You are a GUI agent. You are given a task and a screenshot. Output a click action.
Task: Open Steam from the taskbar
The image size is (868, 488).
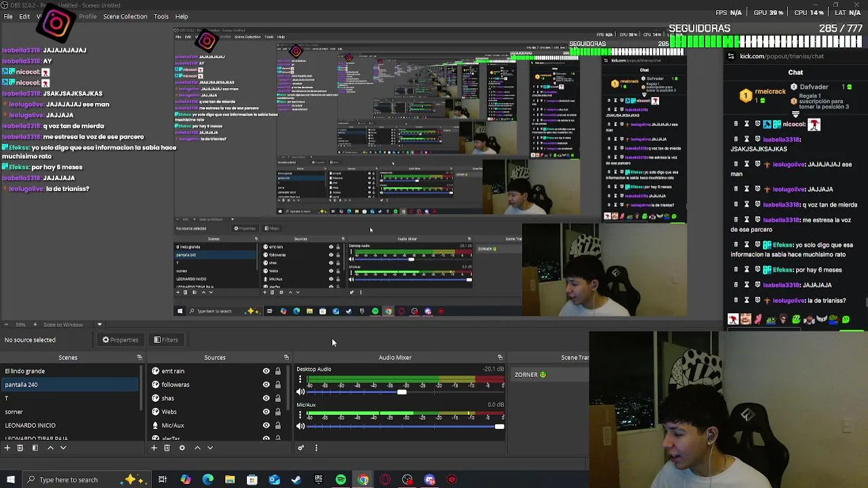[x=296, y=480]
